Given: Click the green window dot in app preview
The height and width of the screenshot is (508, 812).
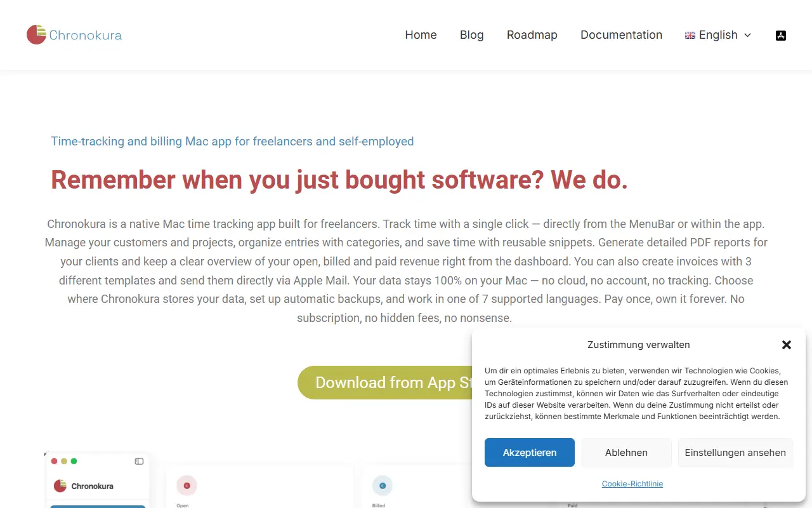Looking at the screenshot, I should point(74,461).
